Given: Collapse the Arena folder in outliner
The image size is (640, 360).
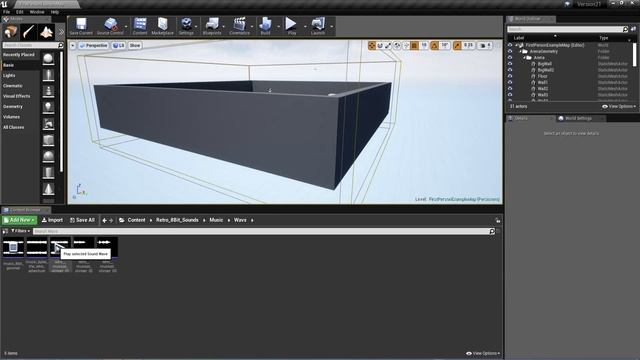Looking at the screenshot, I should click(x=525, y=58).
